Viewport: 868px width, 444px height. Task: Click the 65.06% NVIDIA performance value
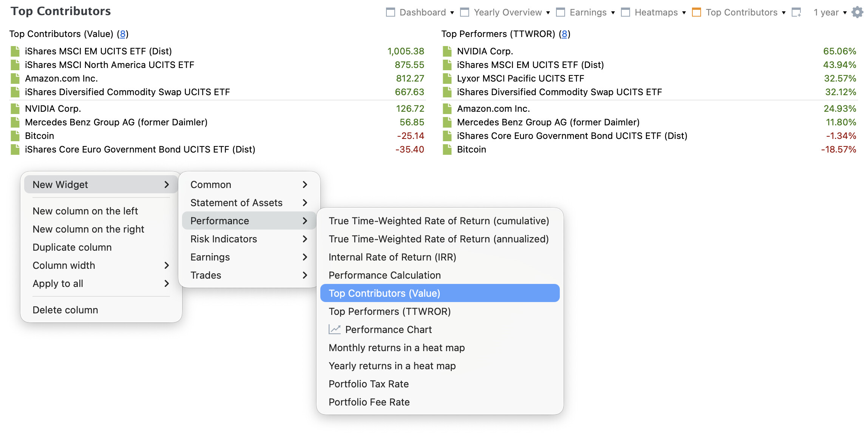(840, 51)
